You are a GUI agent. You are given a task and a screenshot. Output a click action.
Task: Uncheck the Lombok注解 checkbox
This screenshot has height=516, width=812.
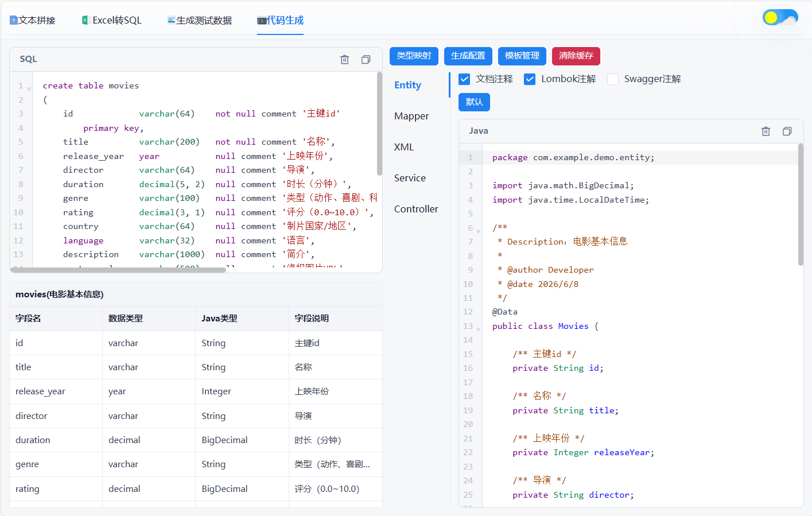pyautogui.click(x=530, y=79)
